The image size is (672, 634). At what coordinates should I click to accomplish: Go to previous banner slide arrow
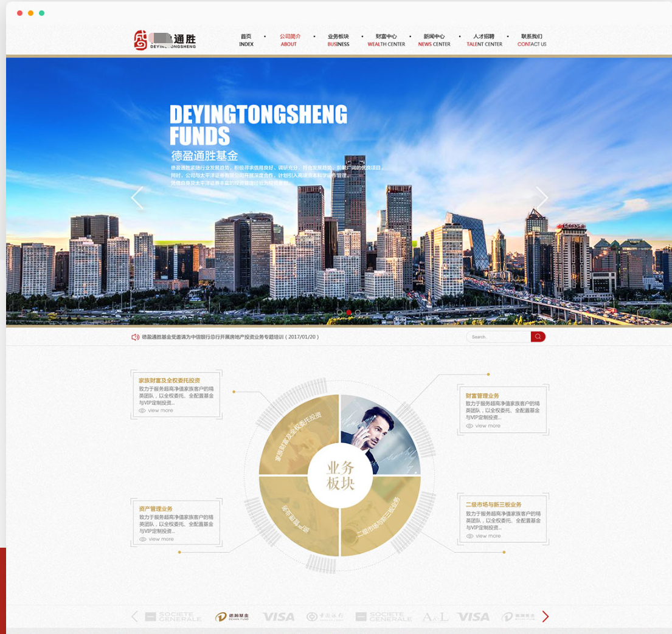coord(137,198)
